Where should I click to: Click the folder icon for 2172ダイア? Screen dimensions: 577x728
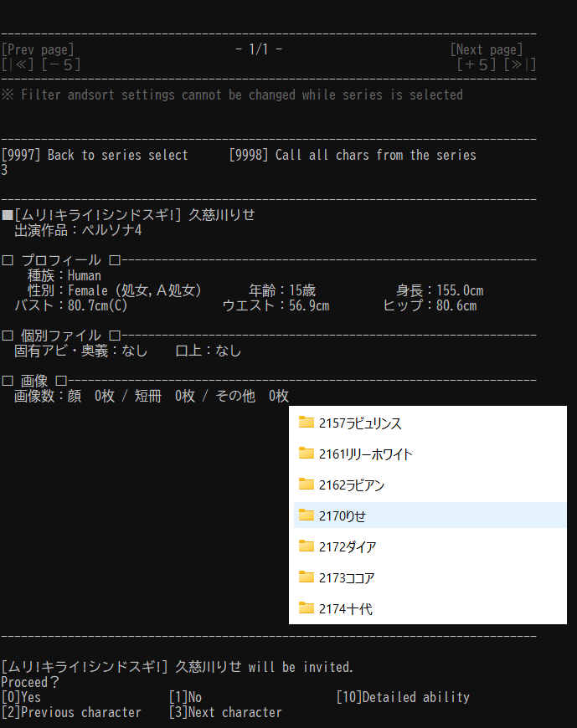coord(306,546)
